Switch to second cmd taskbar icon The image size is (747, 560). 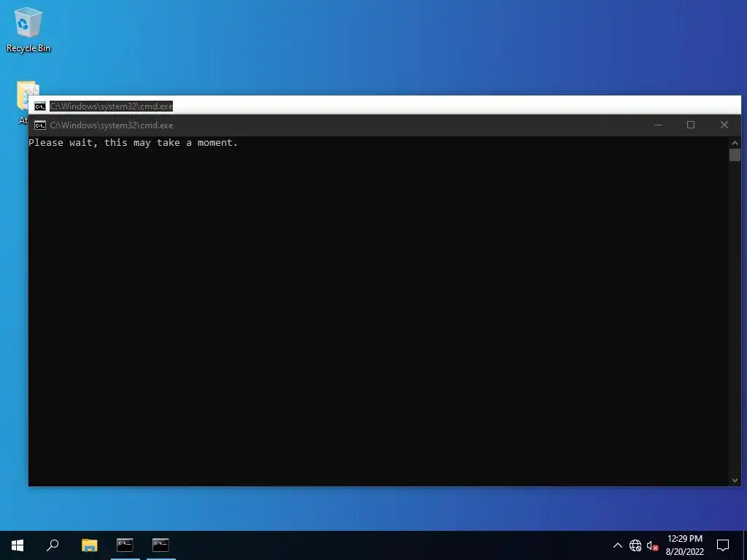(161, 545)
